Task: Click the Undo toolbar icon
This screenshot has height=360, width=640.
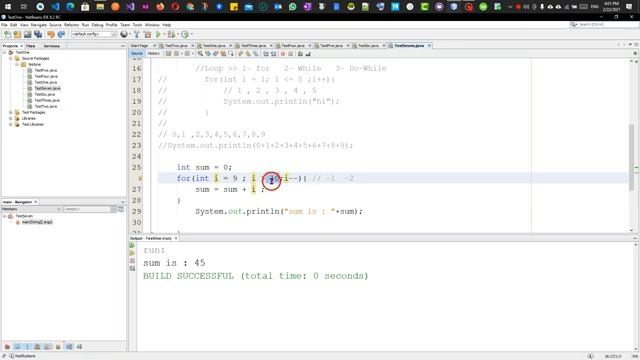Action: click(51, 35)
